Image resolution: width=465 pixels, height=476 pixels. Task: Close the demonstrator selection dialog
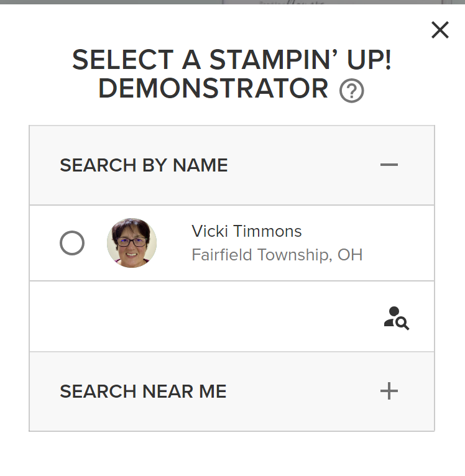(440, 30)
